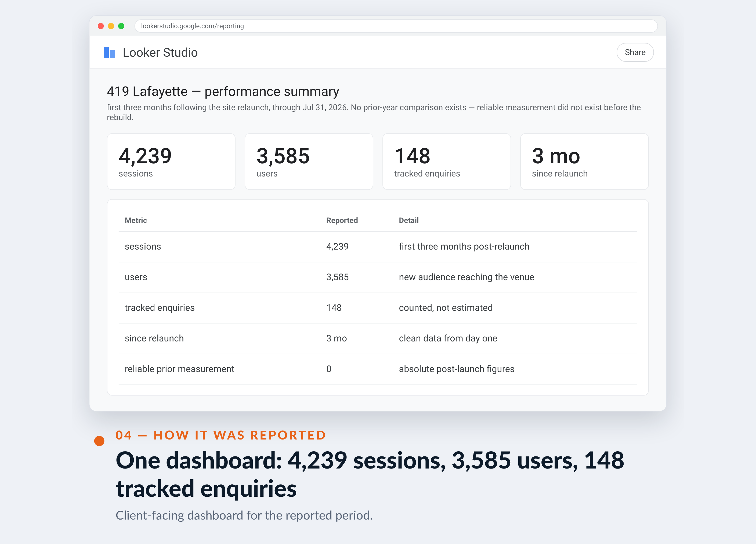Screen dimensions: 756x544
Task: Open the 4,239 sessions scorecard
Action: [x=171, y=162]
